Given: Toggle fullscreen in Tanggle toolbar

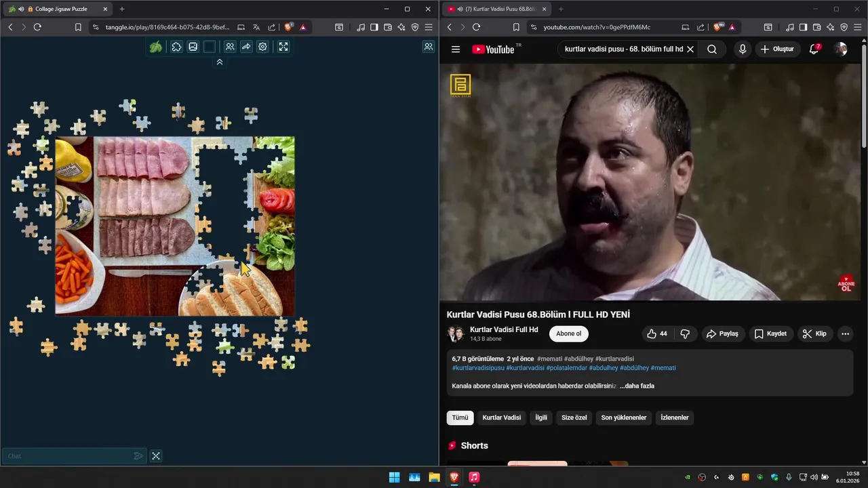Looking at the screenshot, I should click(283, 47).
